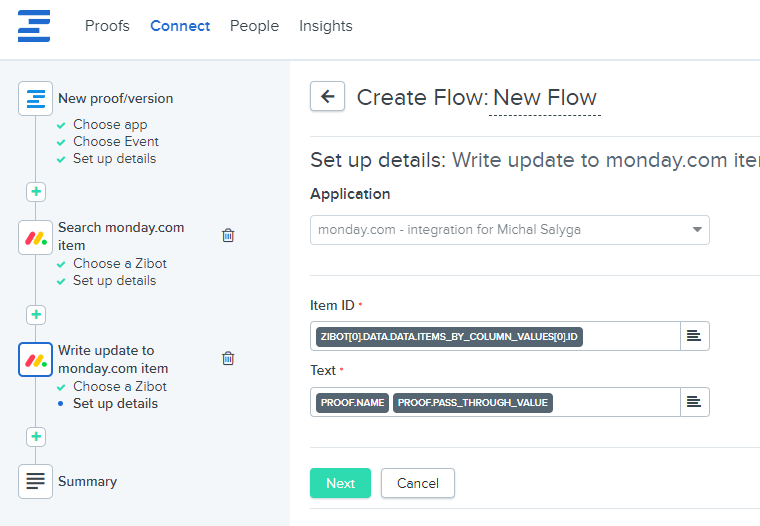Go to the People tab

click(254, 26)
